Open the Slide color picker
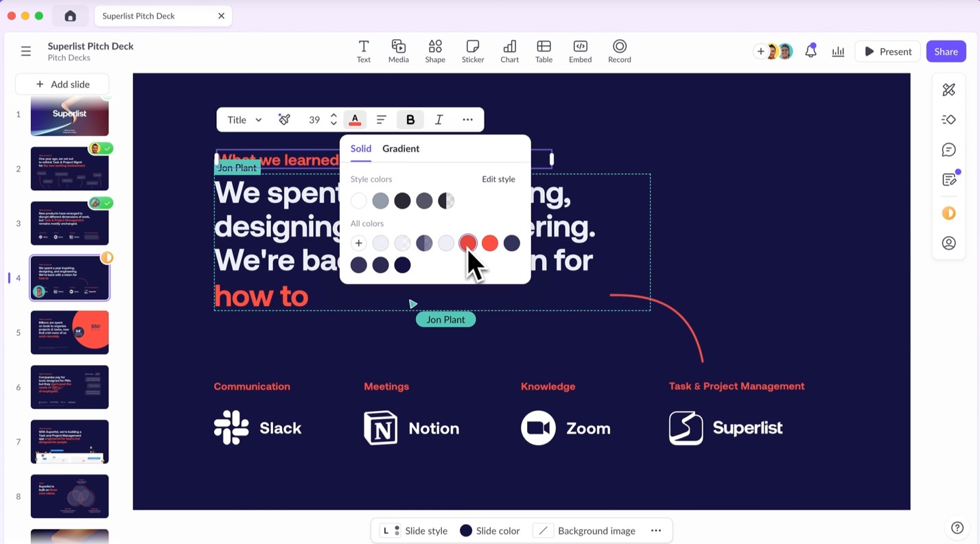 point(490,530)
